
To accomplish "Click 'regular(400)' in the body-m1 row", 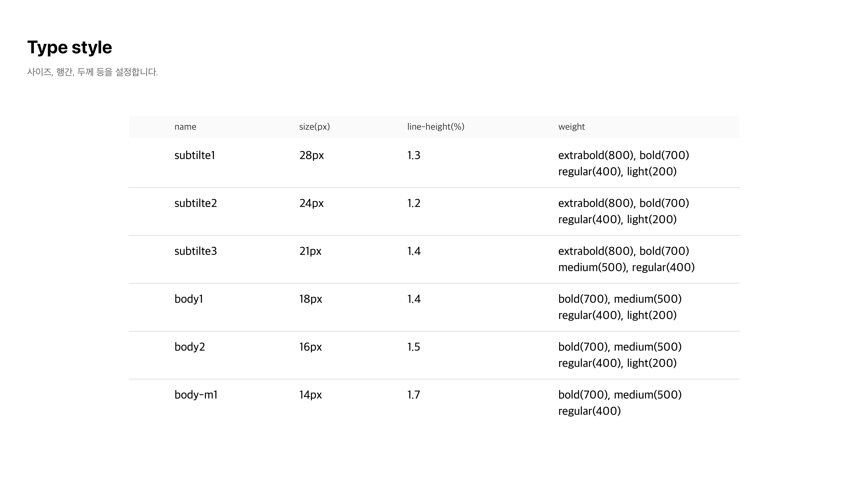I will [x=589, y=411].
